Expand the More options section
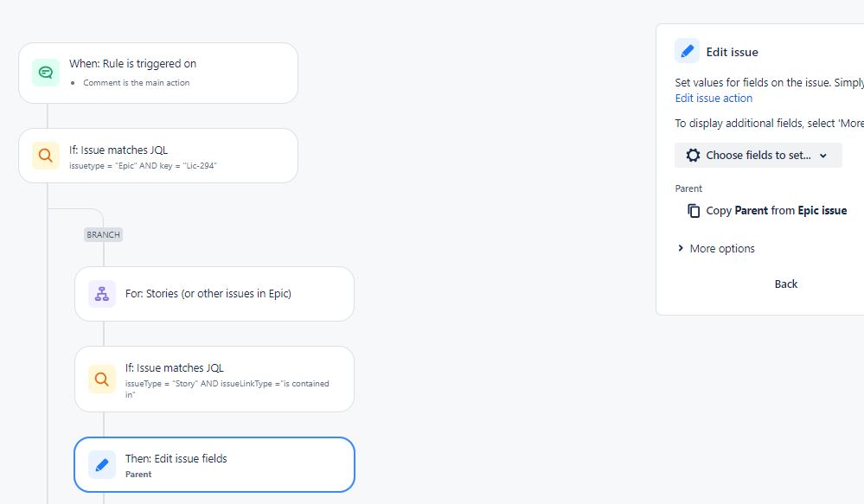864x504 pixels. pyautogui.click(x=716, y=248)
